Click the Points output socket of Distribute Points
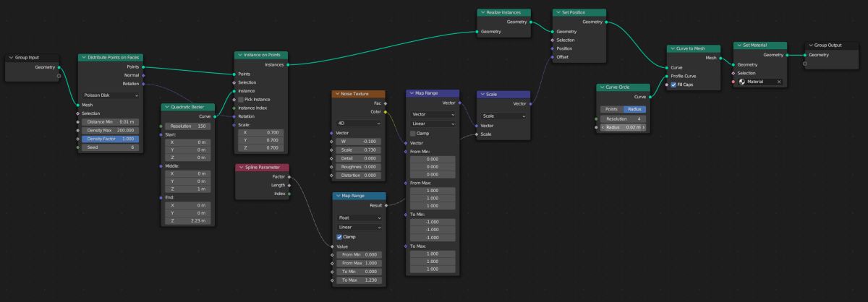Image resolution: width=868 pixels, height=302 pixels. (x=144, y=66)
